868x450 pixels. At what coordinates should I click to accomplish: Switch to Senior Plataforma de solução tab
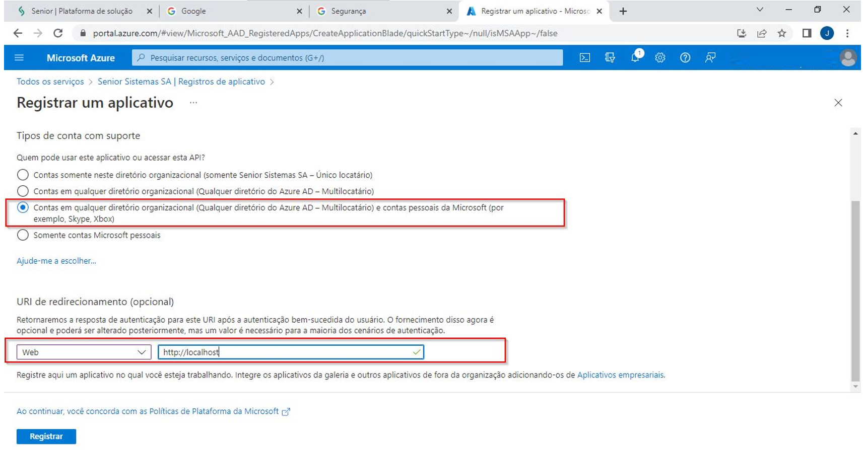point(82,11)
